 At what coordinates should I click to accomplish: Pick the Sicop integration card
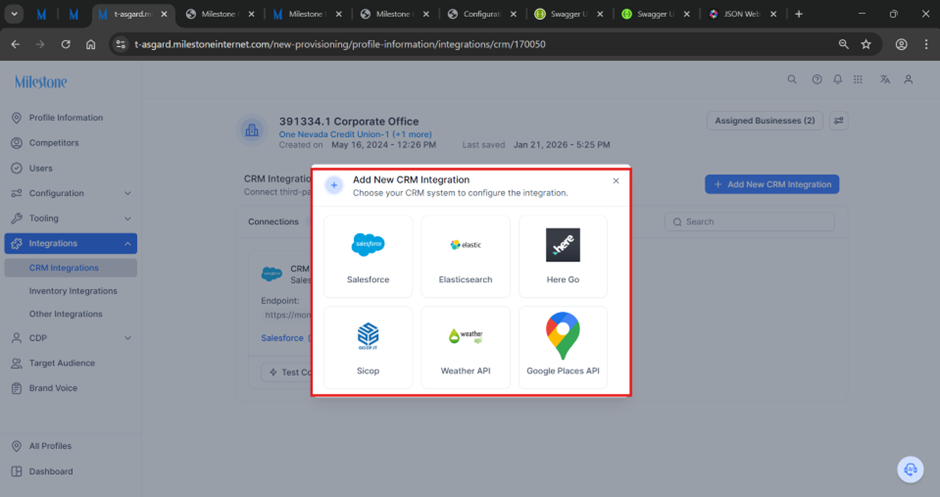click(x=368, y=348)
